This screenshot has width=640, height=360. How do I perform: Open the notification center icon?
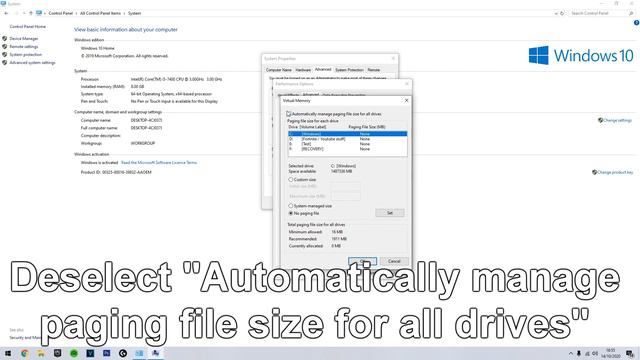(x=630, y=353)
